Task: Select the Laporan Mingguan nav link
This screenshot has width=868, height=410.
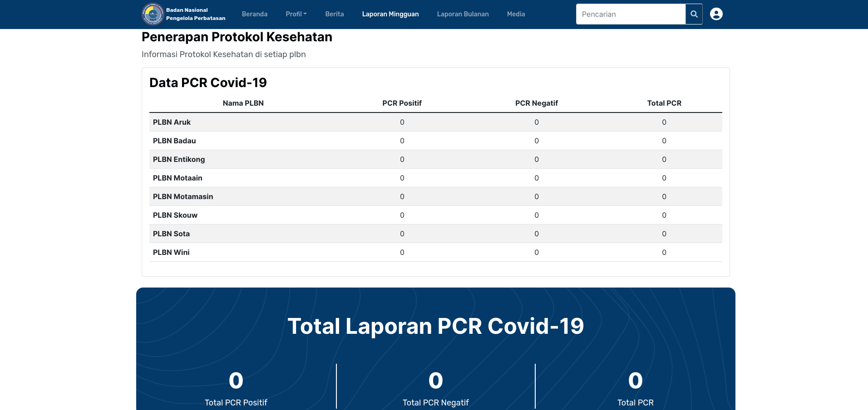Action: [x=390, y=14]
